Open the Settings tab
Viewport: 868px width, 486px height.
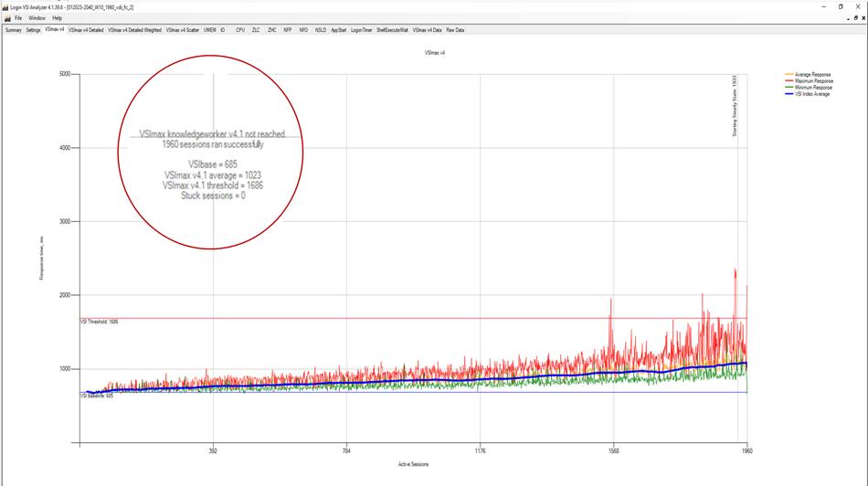[x=34, y=29]
